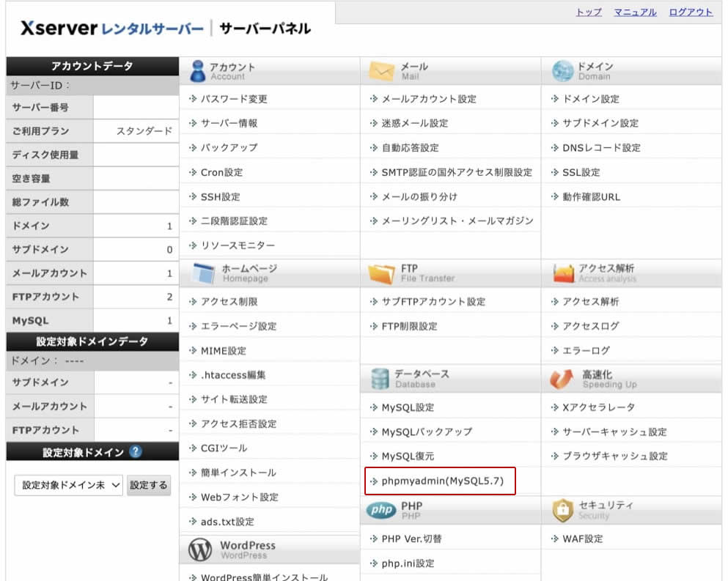Open アクセス制限 under Homepage
This screenshot has height=581, width=728.
[x=229, y=302]
